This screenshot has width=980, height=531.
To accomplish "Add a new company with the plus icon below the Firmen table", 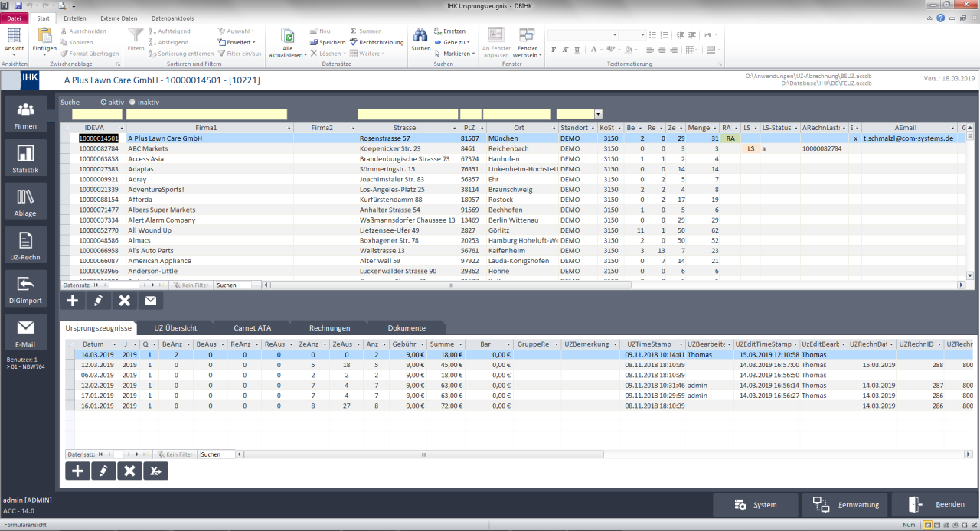I will 73,301.
